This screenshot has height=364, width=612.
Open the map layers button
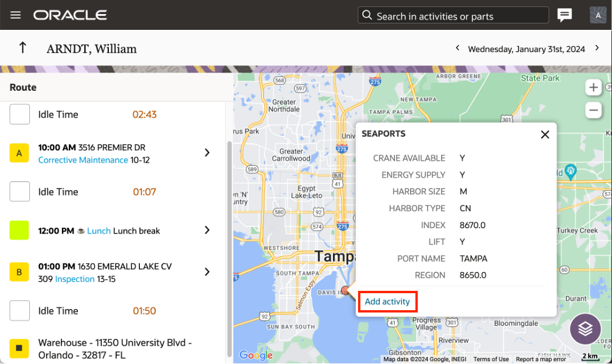585,329
